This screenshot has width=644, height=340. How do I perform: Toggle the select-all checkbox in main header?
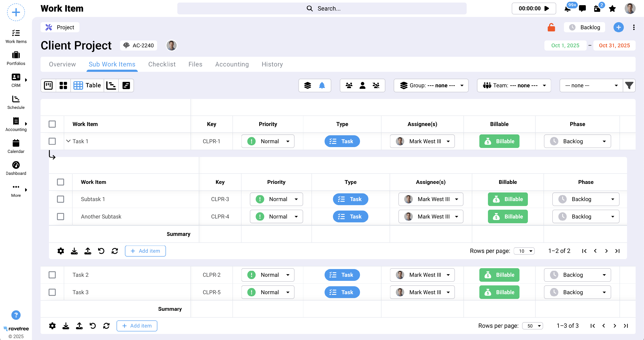(x=52, y=124)
